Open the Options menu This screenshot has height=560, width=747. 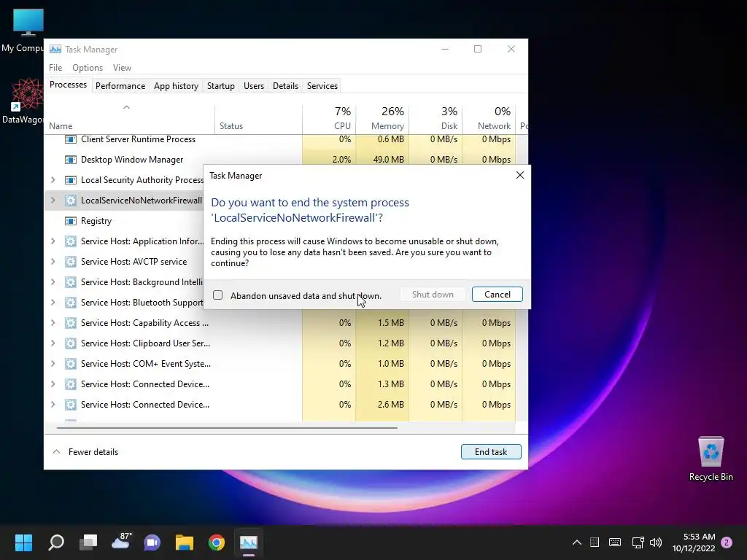pos(88,68)
